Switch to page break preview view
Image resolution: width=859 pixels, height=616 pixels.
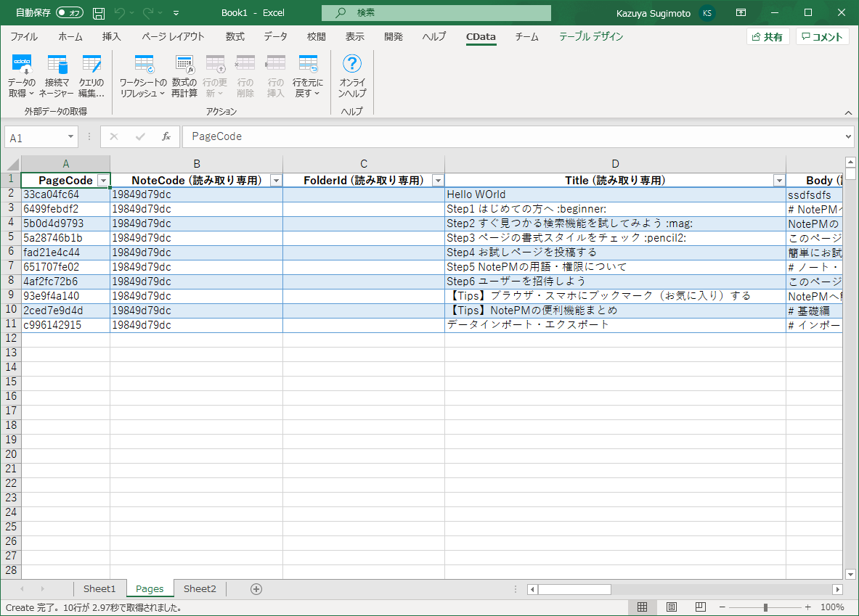point(700,607)
